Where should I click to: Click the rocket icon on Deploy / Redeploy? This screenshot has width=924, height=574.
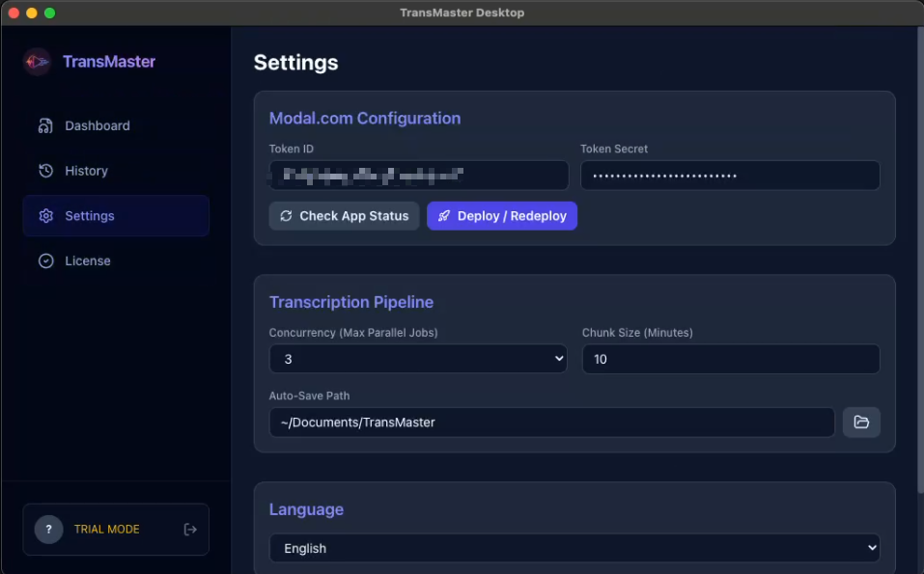(444, 215)
